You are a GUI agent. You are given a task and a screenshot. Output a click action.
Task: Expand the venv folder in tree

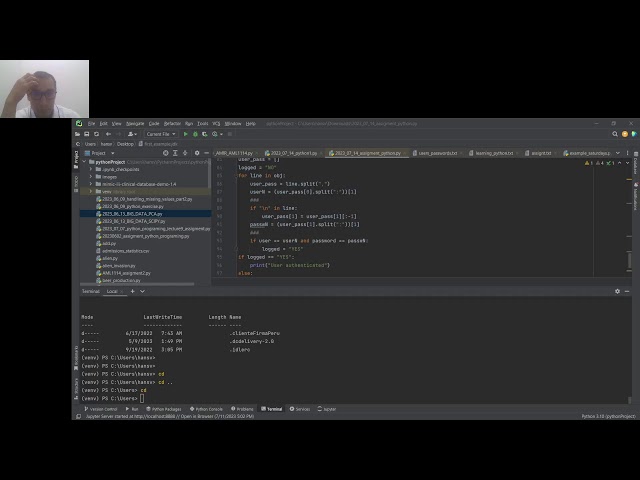(91, 191)
